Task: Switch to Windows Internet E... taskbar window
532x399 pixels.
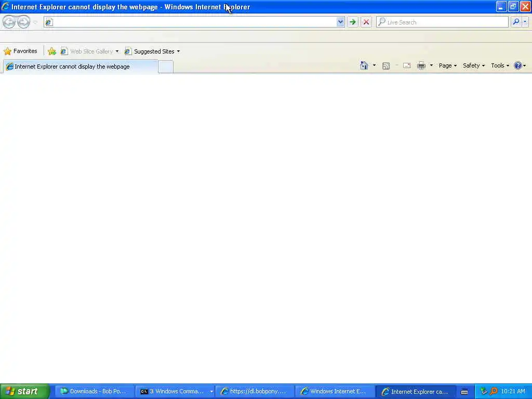Action: tap(335, 392)
